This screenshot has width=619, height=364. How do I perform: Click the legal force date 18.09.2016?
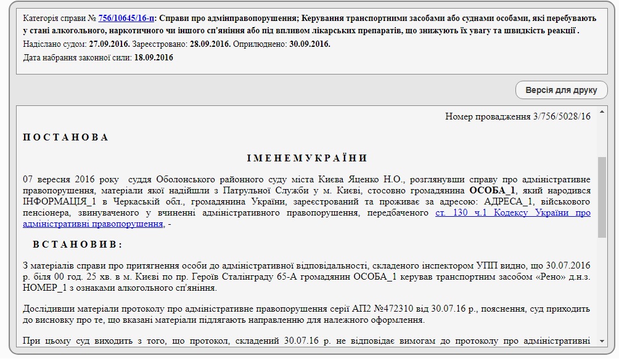point(154,57)
